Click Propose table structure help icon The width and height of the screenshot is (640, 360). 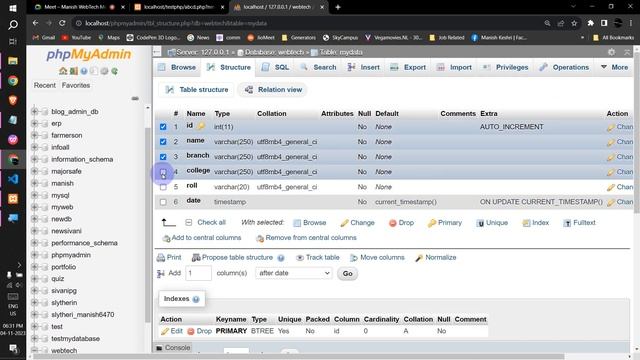[281, 258]
